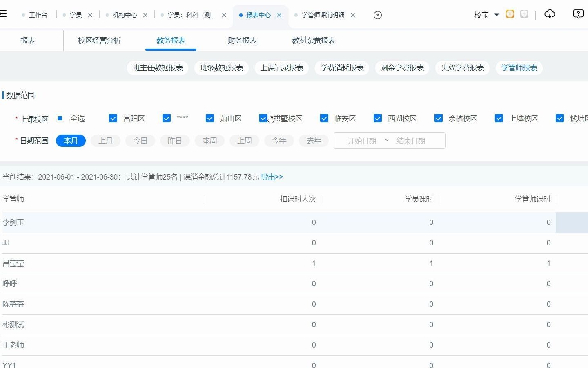Image resolution: width=588 pixels, height=368 pixels.
Task: Open 班级数据报表
Action: [222, 68]
